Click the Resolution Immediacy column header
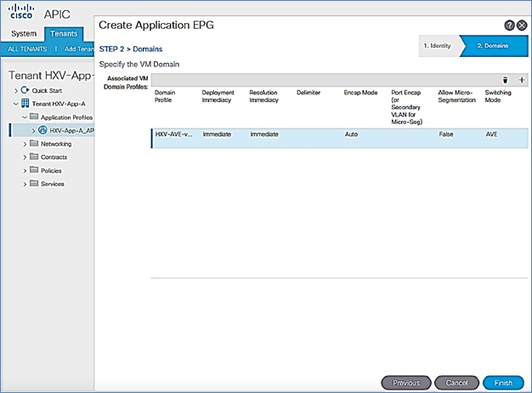 (263, 96)
